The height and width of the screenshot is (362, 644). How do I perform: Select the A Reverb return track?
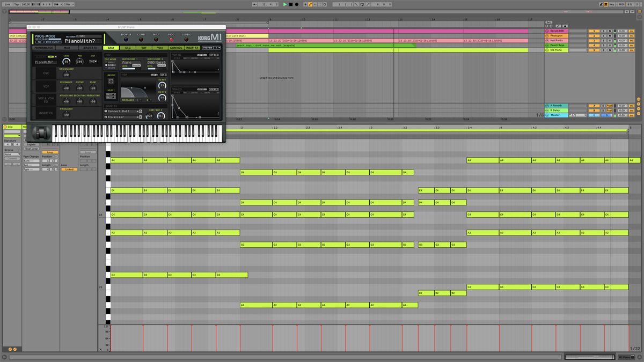[557, 106]
